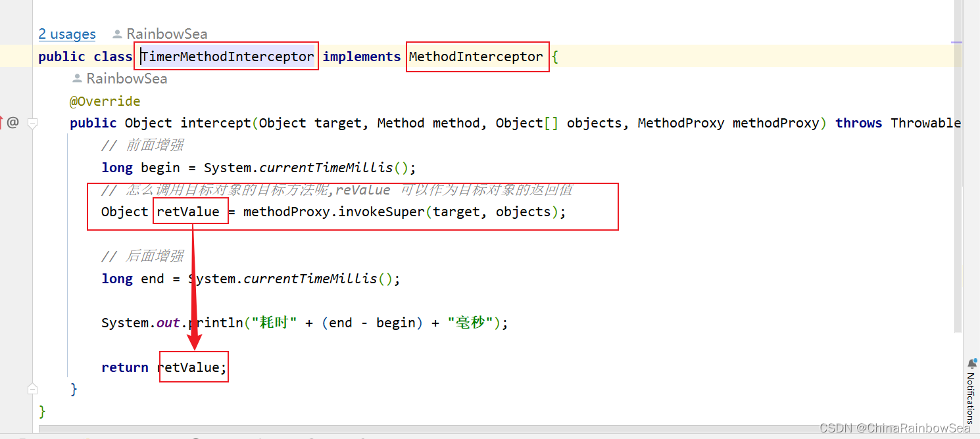
Task: Click the "methodProxy" variable before invokeSuper
Action: [287, 212]
